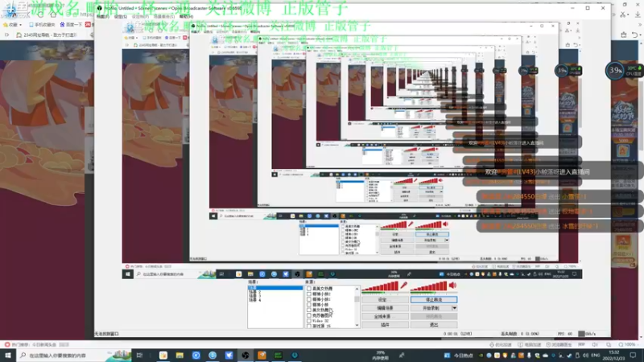Open the orange app icon on the taskbar
This screenshot has height=362, width=644.
[262, 355]
